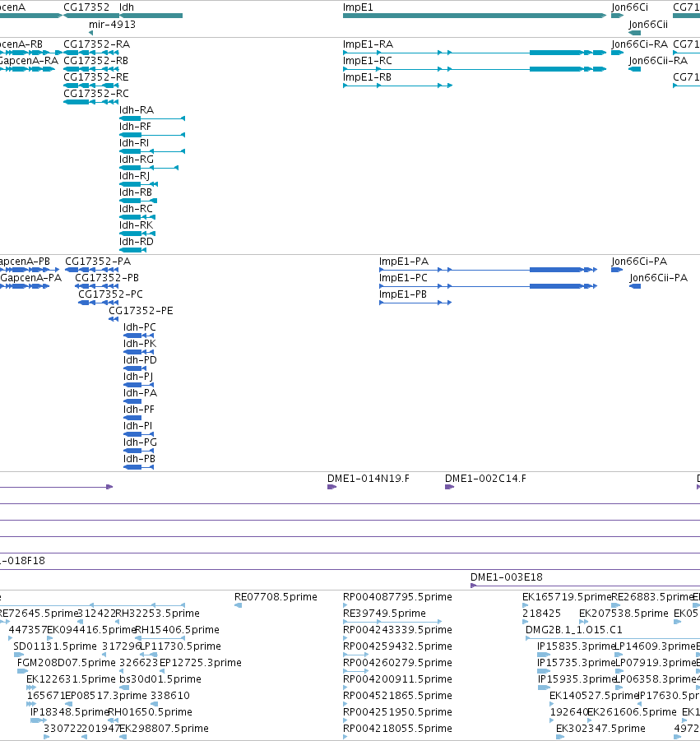Click CDS feature CG17352-PB
This screenshot has height=741, width=700.
[x=107, y=278]
